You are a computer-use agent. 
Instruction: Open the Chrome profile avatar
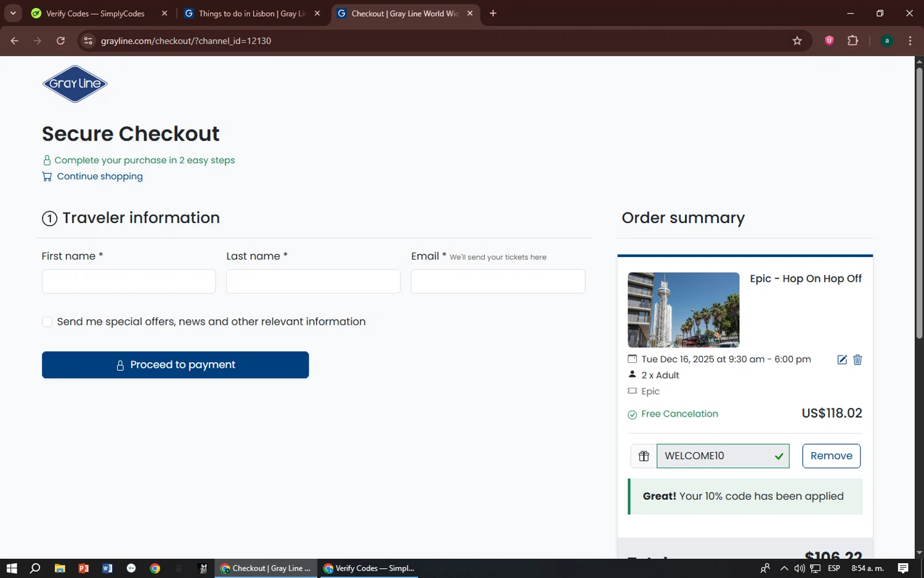[x=887, y=41]
